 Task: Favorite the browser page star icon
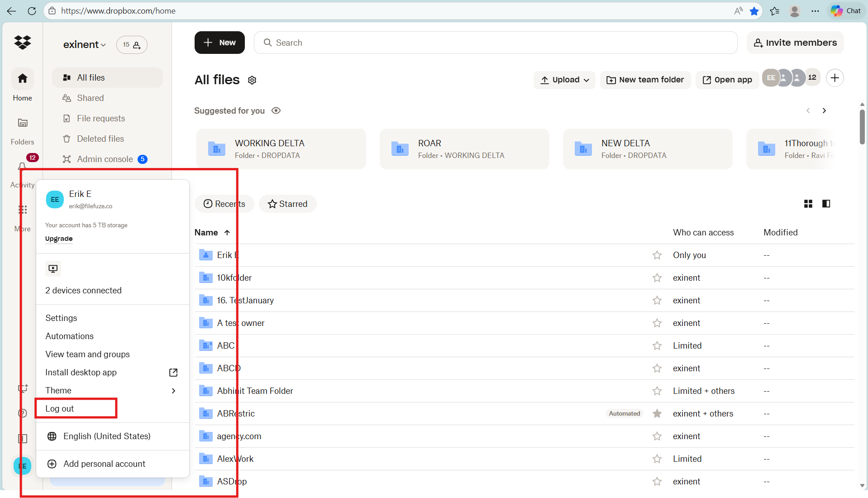(x=754, y=11)
